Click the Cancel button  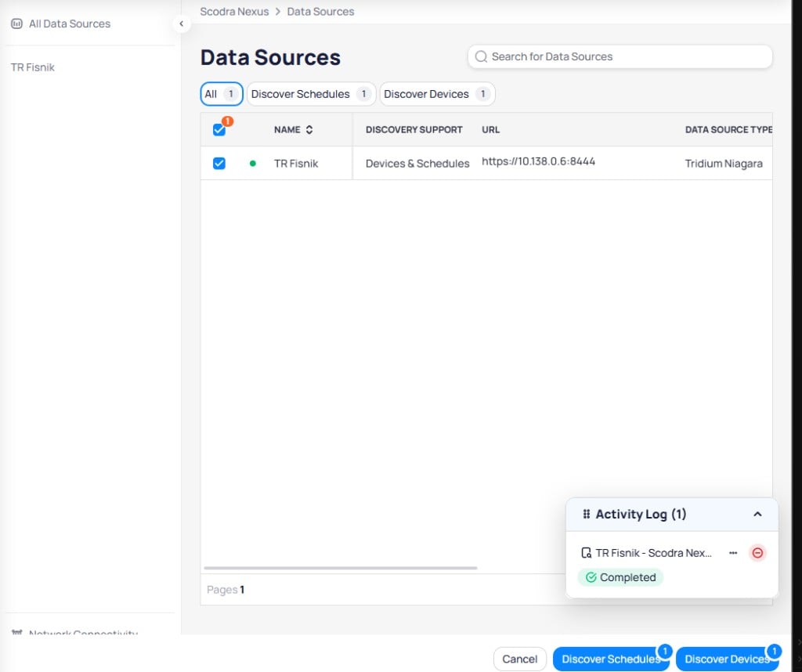click(520, 659)
